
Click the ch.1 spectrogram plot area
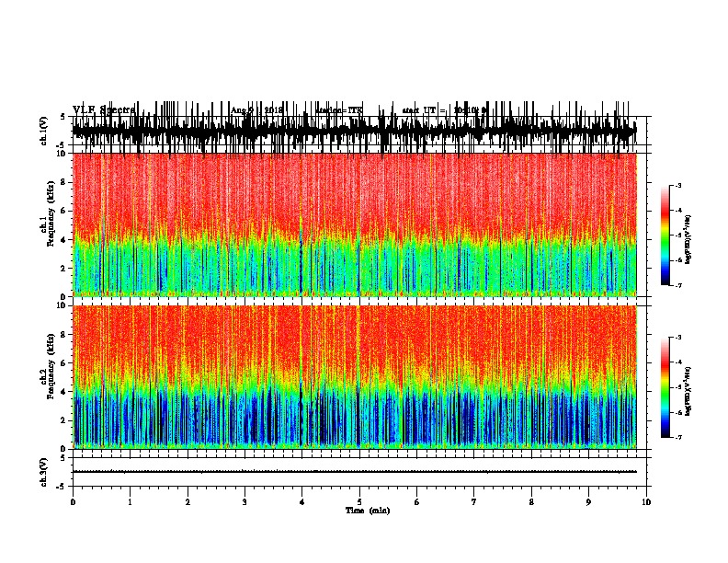[355, 224]
